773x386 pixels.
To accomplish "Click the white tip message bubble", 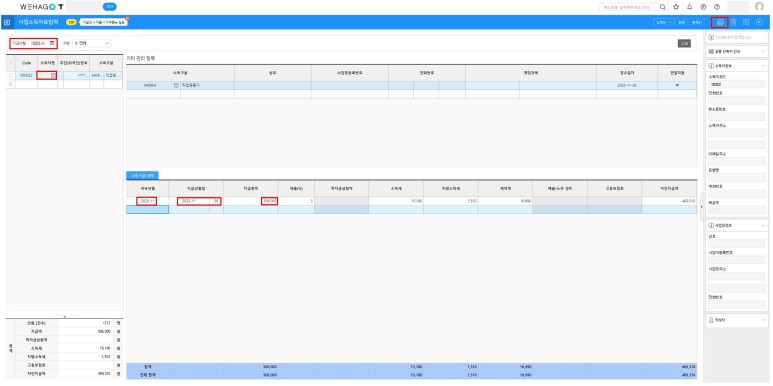I will coord(104,22).
